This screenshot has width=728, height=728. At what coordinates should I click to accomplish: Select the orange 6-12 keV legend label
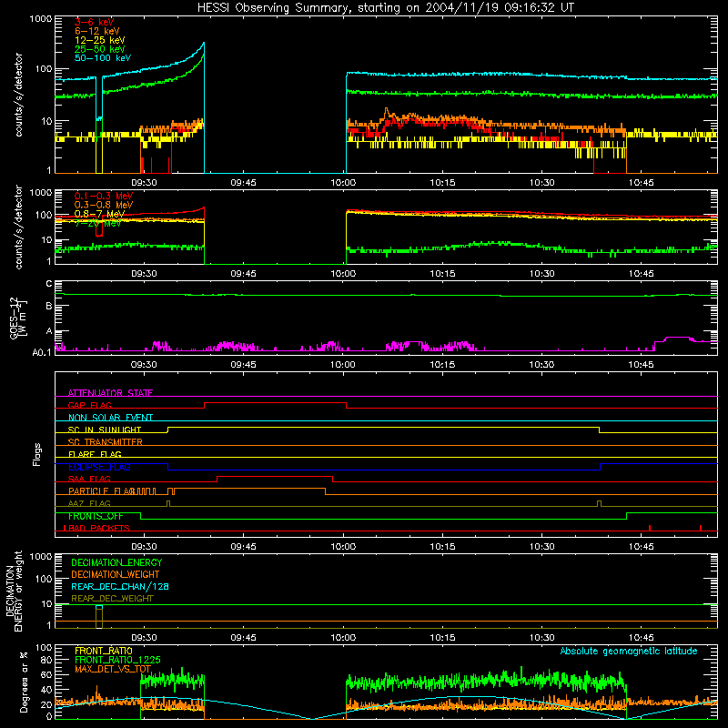(x=97, y=31)
